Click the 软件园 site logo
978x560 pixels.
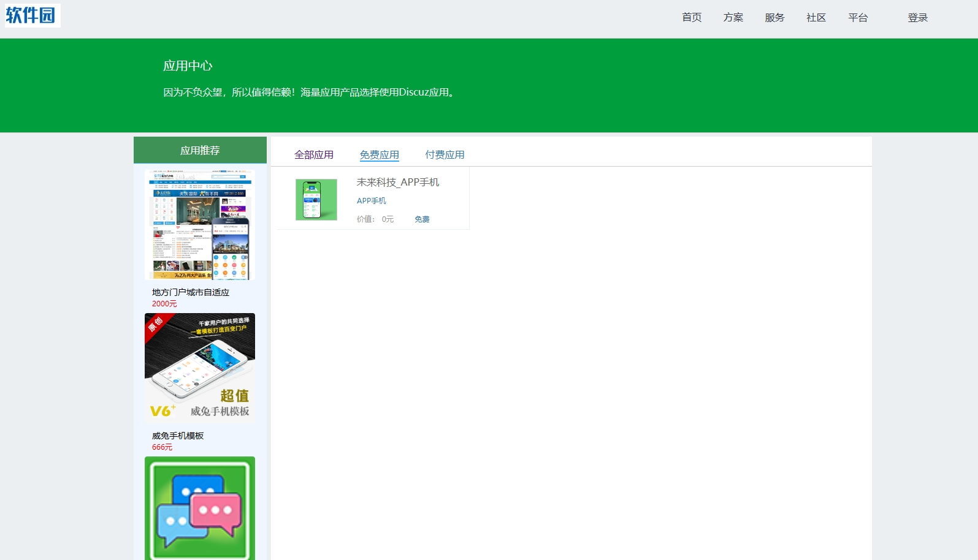(32, 15)
